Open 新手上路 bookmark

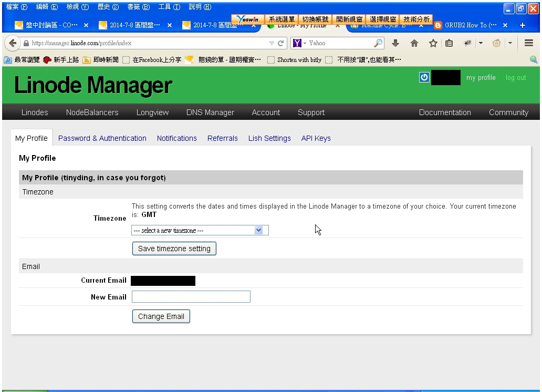[x=61, y=60]
